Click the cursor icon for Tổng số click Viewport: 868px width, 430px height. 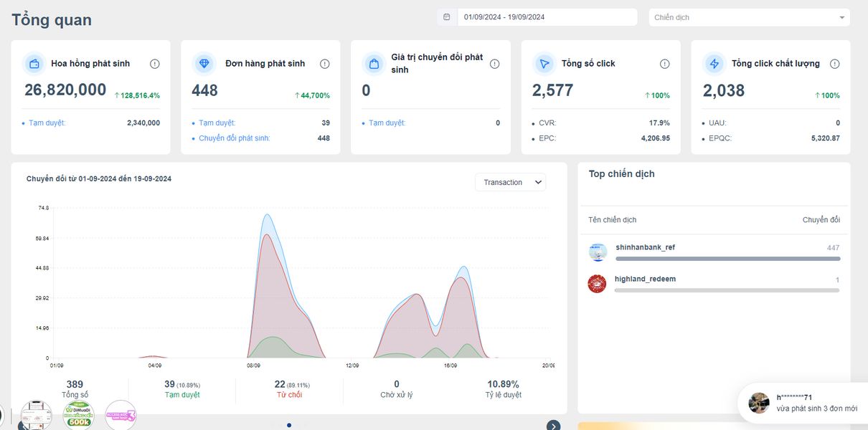(x=544, y=64)
